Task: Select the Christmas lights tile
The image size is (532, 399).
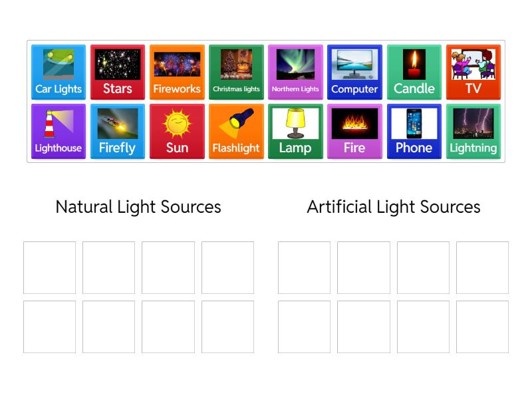Action: pos(236,72)
